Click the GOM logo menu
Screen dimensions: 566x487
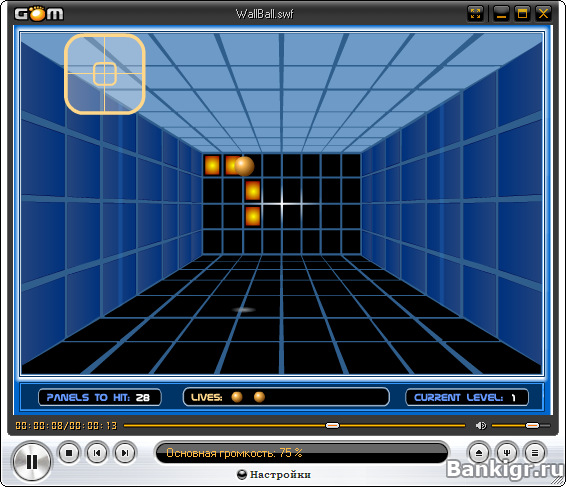(x=39, y=13)
